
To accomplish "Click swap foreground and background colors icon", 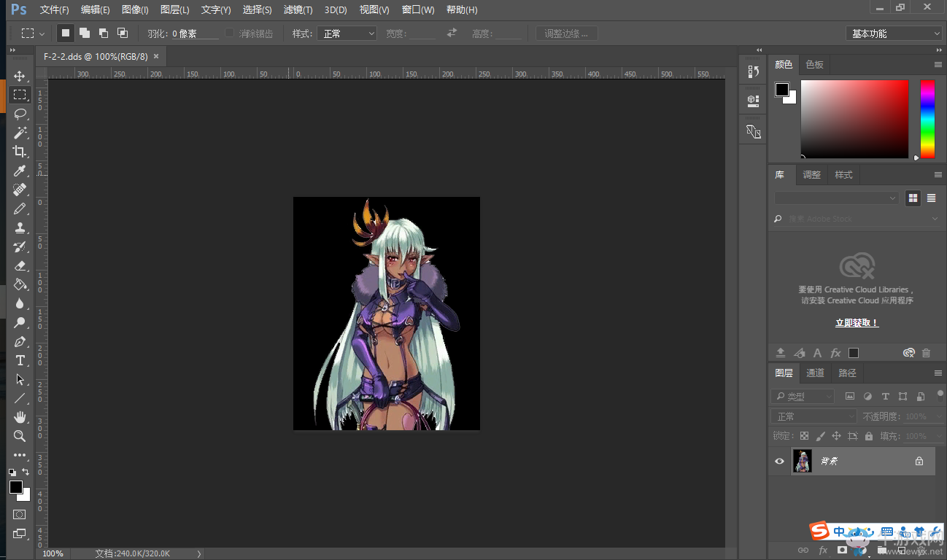I will point(26,472).
